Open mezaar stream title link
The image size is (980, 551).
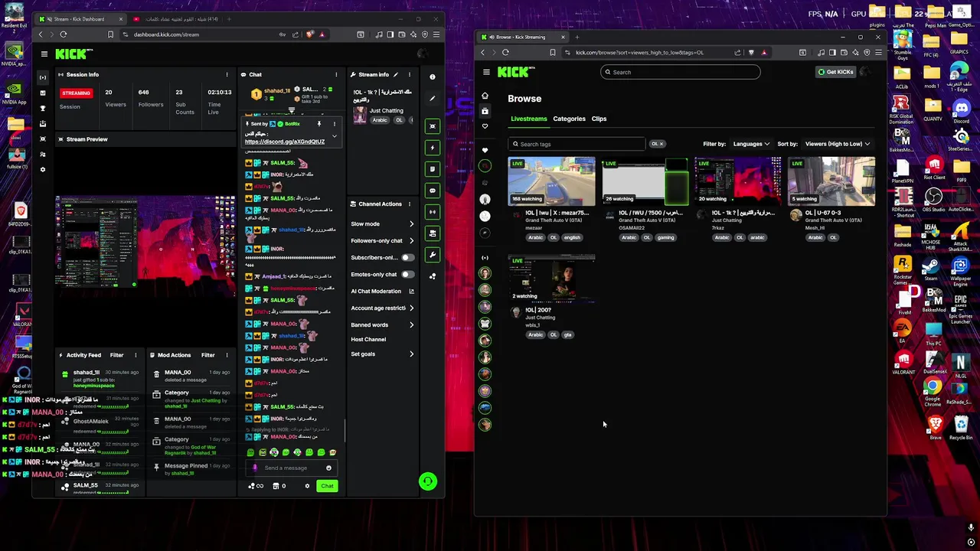pos(557,213)
